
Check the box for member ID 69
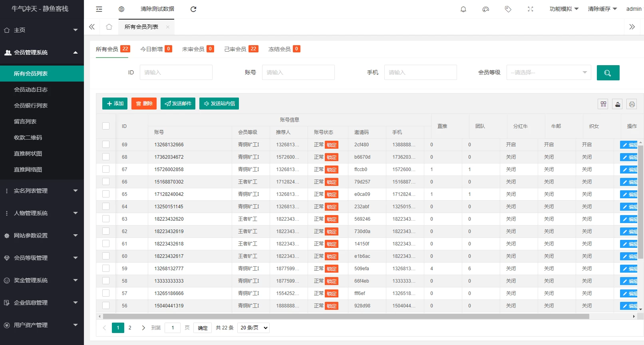[106, 144]
